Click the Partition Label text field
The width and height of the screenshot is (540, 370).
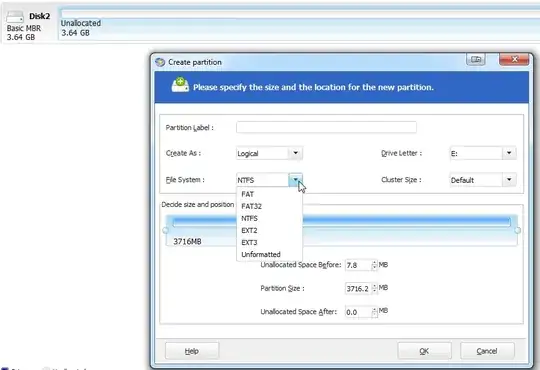click(326, 127)
